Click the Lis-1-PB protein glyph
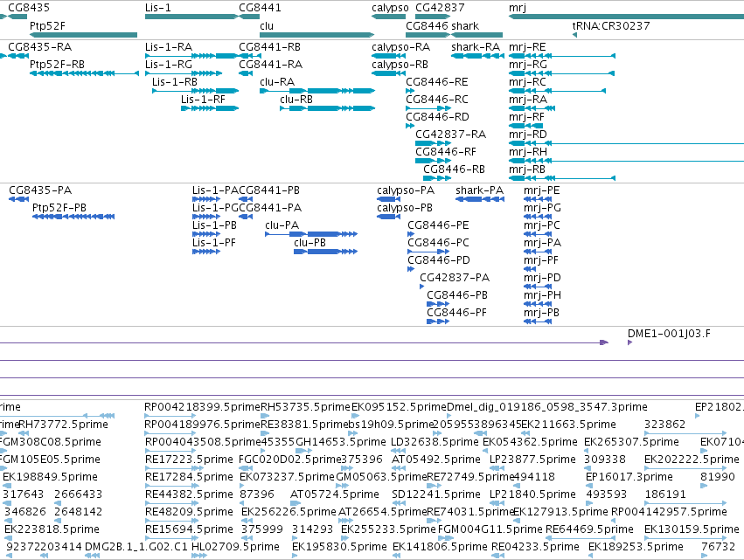 [206, 234]
